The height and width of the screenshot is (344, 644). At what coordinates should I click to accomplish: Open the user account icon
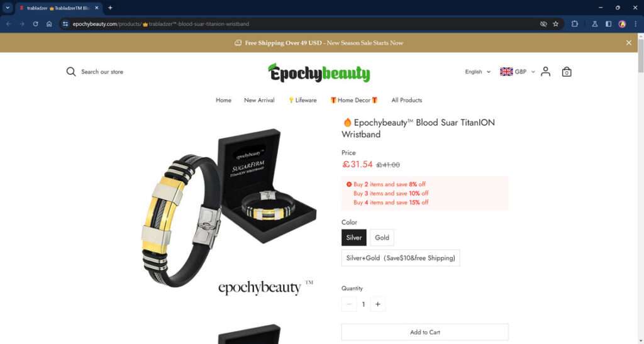(545, 72)
